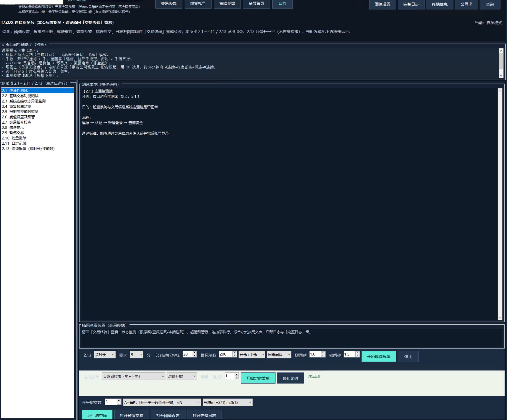The image size is (507, 420).
Task: Select test item 2.9 暂停交易
Action: pos(37,133)
